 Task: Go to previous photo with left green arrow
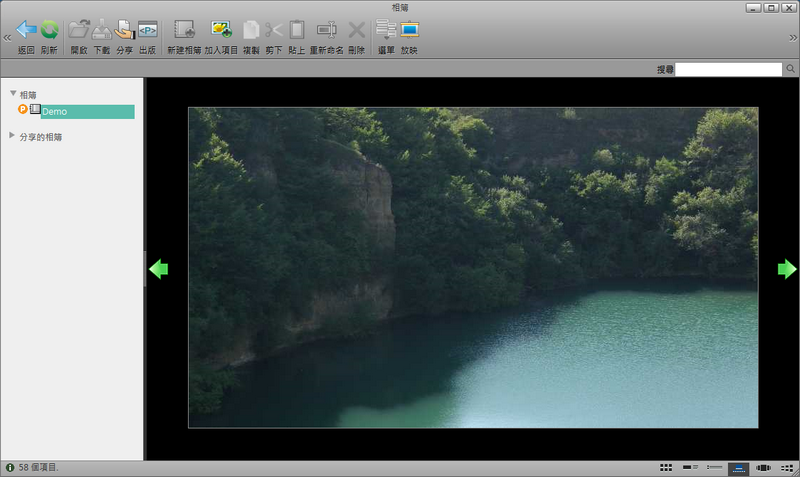158,269
